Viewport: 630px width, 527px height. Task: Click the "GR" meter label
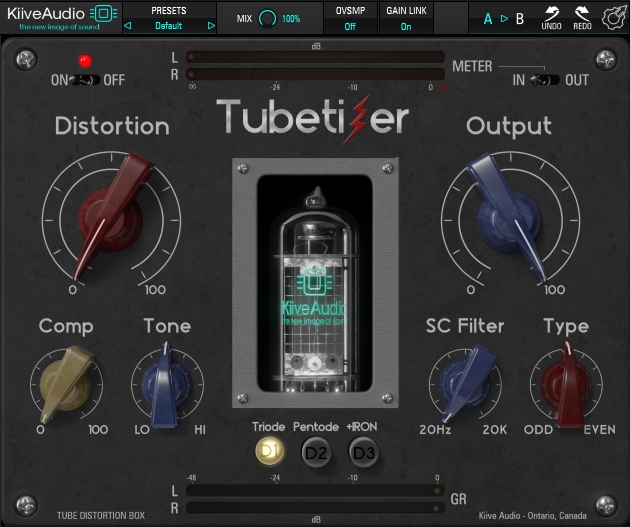coord(458,499)
